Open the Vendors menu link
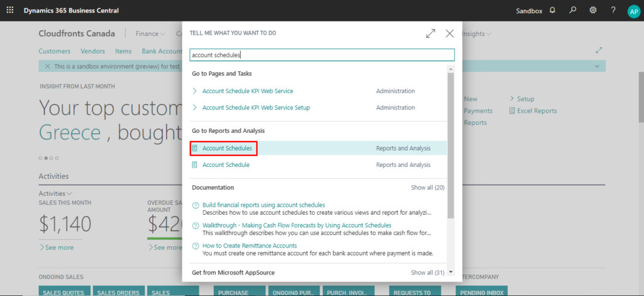Screen dimensions: 644x296 (x=93, y=52)
